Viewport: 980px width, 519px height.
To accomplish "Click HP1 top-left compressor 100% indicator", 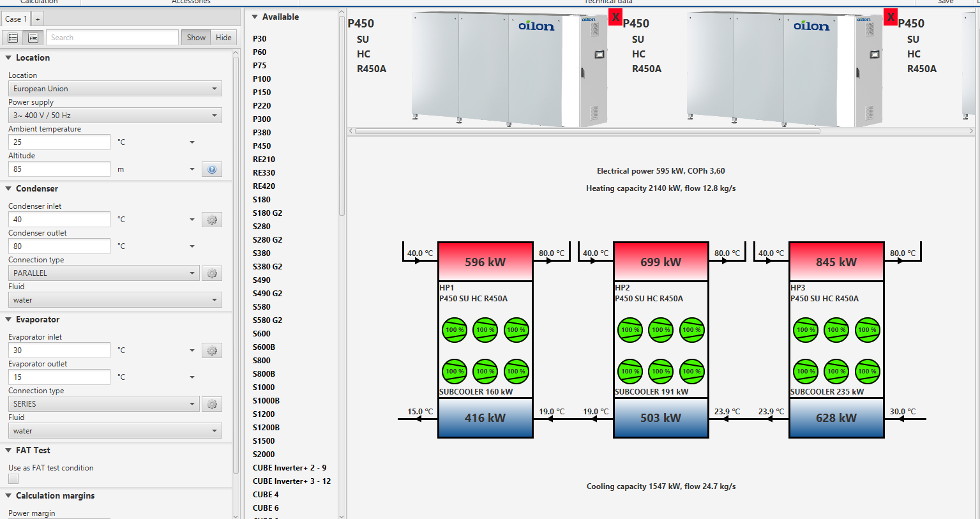I will [455, 330].
